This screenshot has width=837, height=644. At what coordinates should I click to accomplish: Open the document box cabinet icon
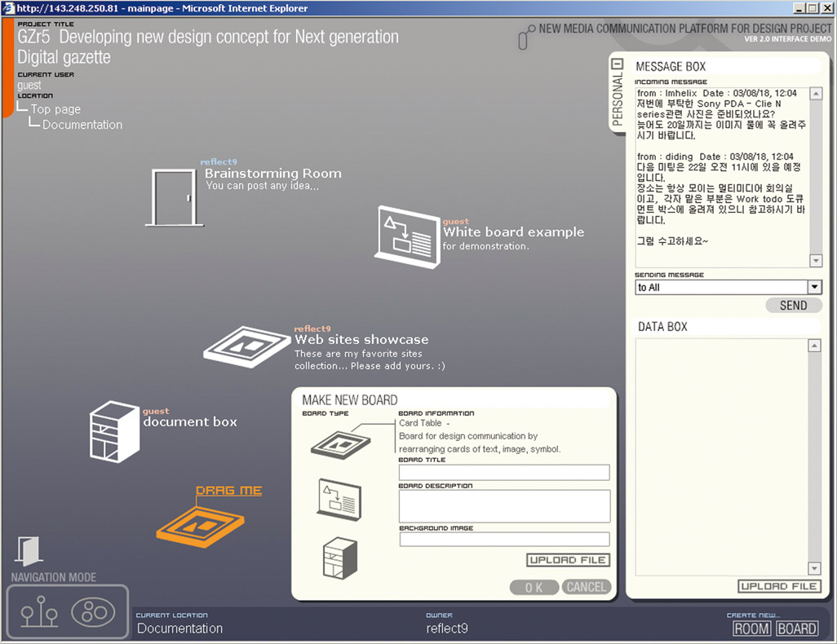coord(115,431)
